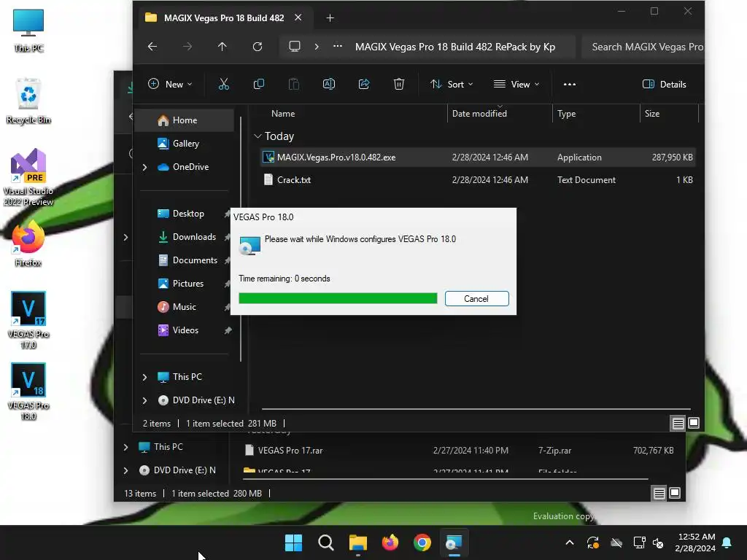Open the Sort dropdown menu
Viewport: 747px width, 560px height.
pos(452,85)
